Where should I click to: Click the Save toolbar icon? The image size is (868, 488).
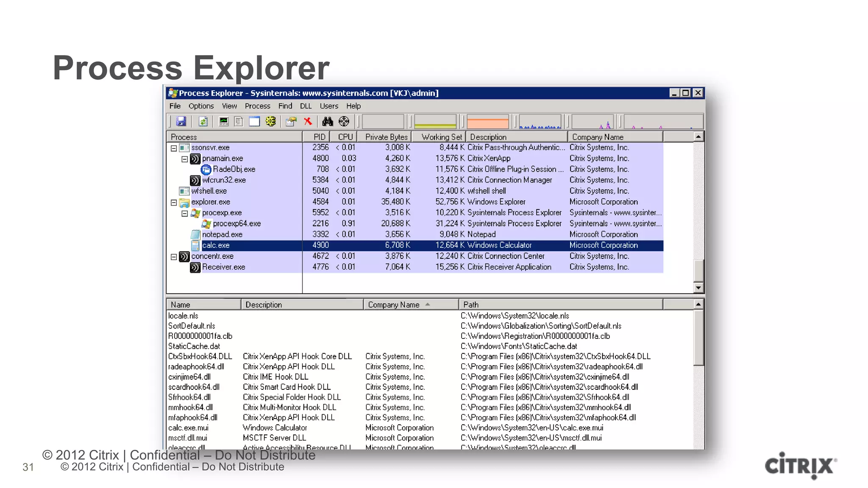coord(181,122)
